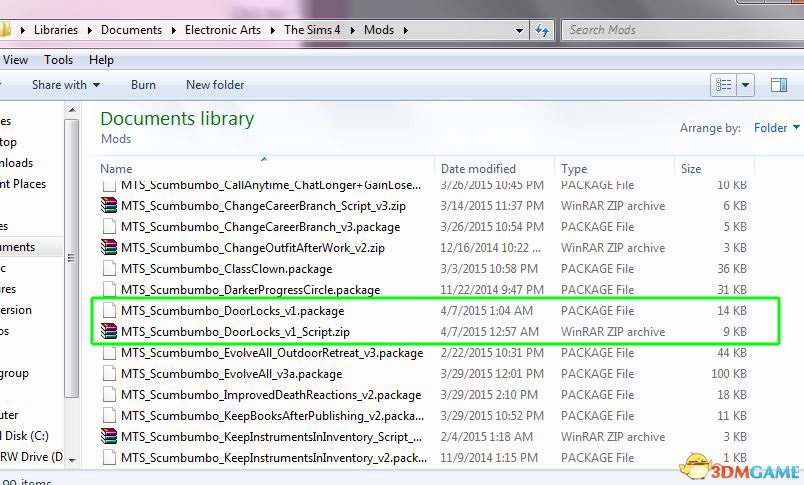Select Electronic Arts in the breadcrumb path

(x=223, y=30)
